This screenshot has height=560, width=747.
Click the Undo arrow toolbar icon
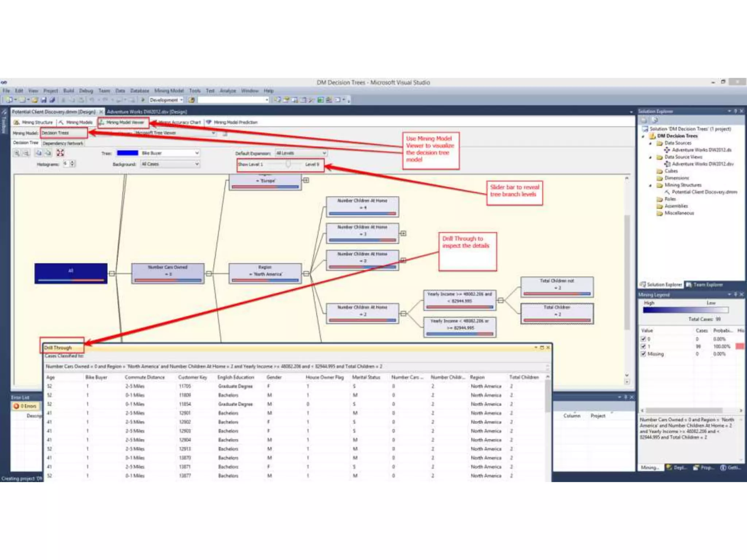pos(92,100)
